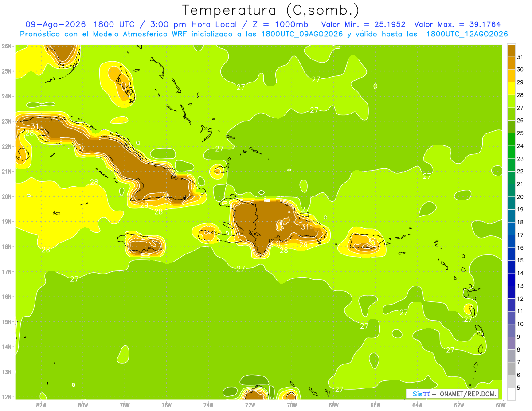Select 'Valor Min. = 25.1952' text
Screen dimensions: 532x411
click(x=363, y=24)
